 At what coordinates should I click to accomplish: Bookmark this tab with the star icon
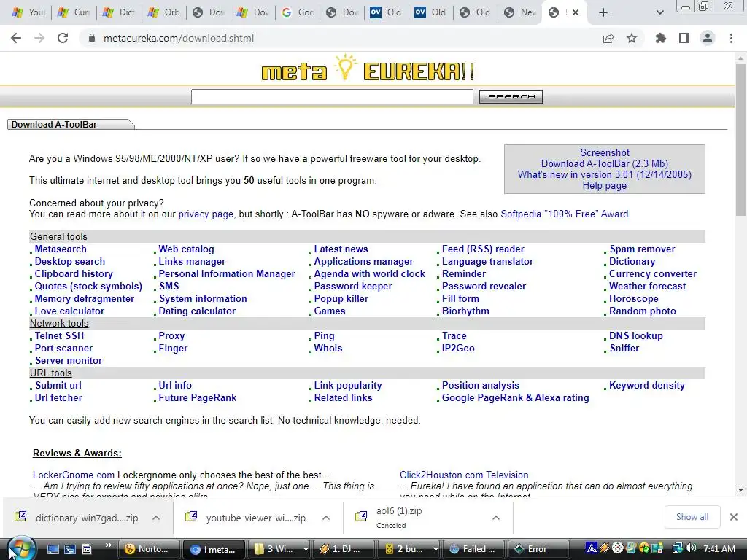632,38
